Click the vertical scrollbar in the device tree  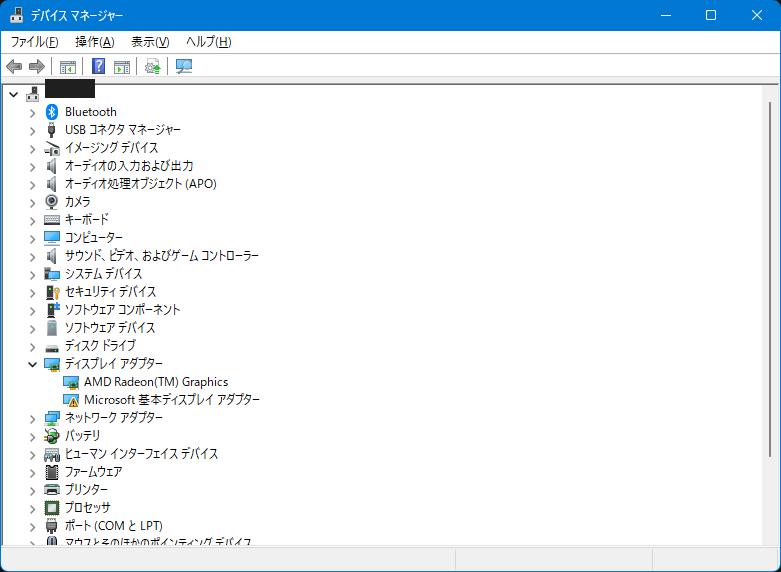click(x=770, y=279)
